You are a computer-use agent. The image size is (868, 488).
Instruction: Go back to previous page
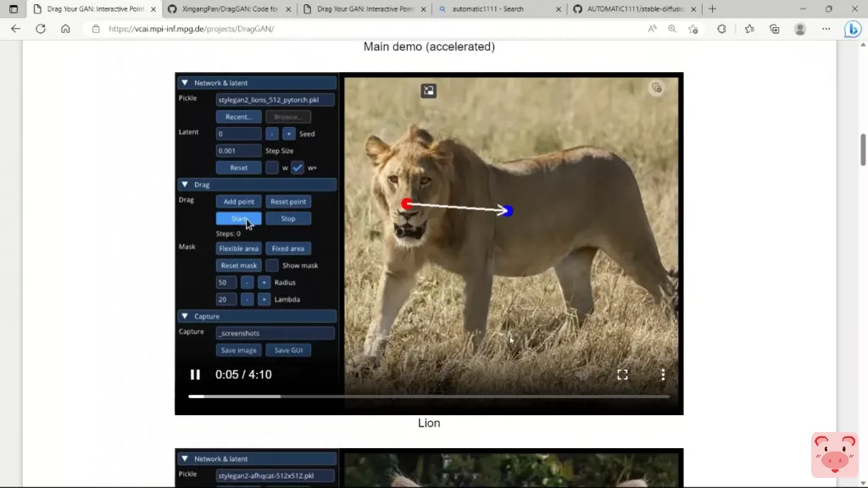[15, 29]
